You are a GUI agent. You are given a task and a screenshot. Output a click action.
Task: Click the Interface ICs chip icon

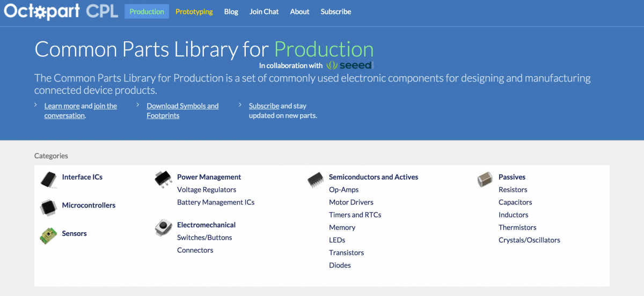pos(48,180)
